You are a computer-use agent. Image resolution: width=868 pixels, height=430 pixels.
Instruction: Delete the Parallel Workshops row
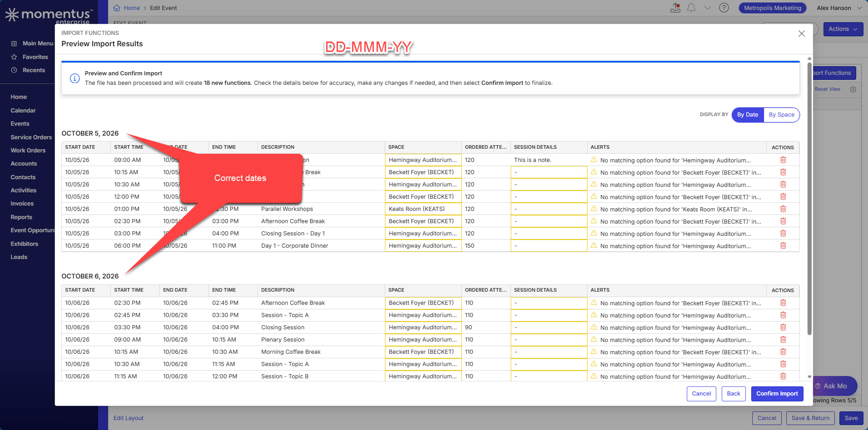coord(783,209)
